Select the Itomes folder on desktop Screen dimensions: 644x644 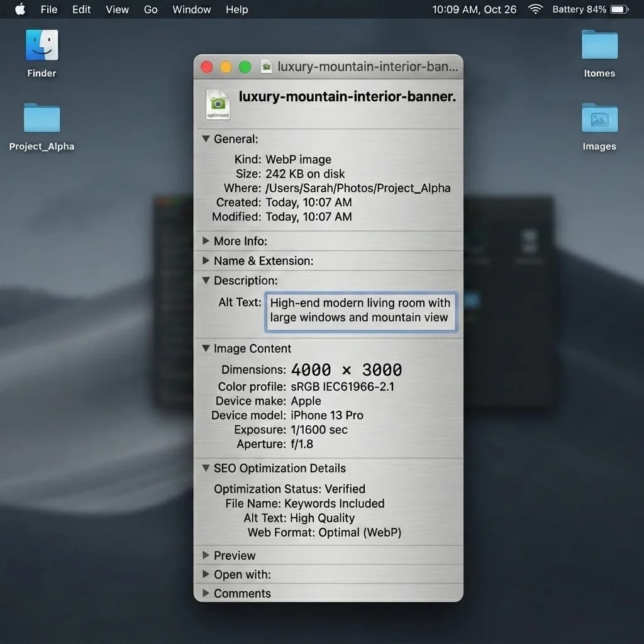(599, 45)
